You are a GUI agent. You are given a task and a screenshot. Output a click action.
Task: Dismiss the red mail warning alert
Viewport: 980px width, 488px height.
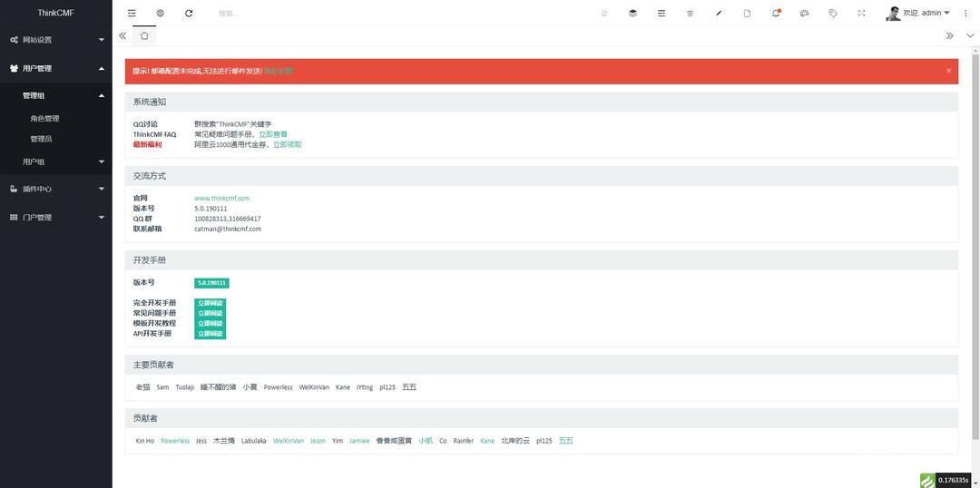[949, 71]
